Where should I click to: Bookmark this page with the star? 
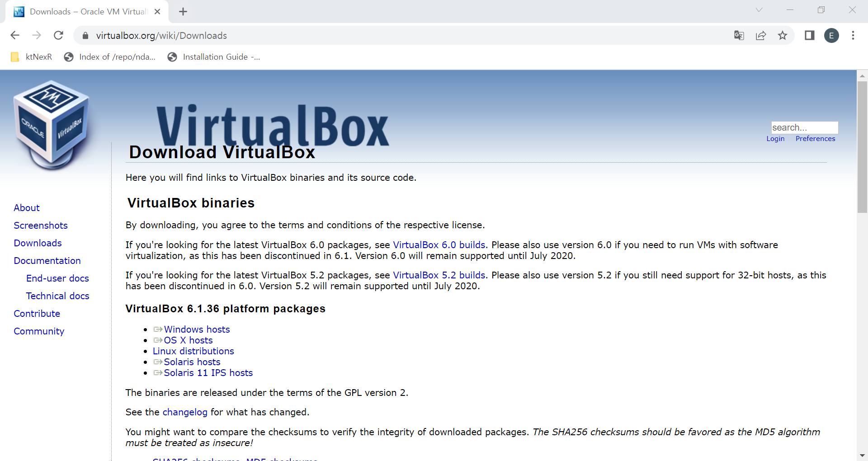pyautogui.click(x=783, y=35)
